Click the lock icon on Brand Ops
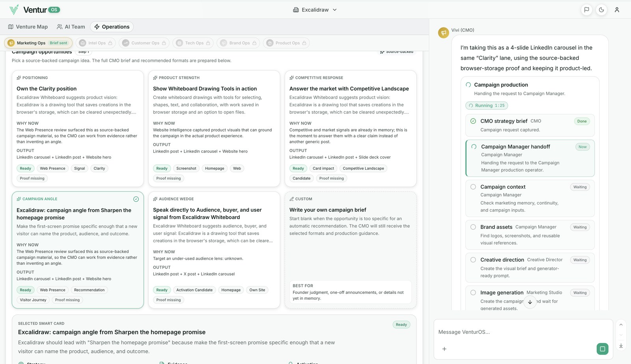Image resolution: width=631 pixels, height=364 pixels. 254,43
